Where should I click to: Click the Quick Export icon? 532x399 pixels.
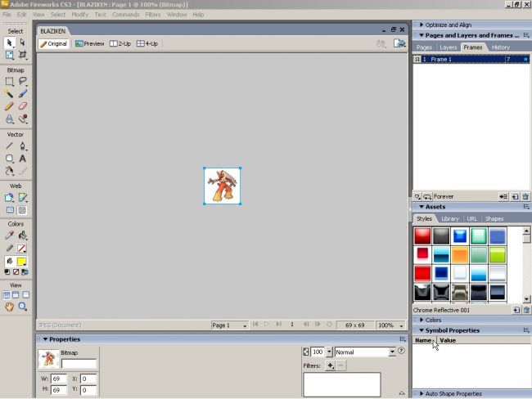point(399,43)
